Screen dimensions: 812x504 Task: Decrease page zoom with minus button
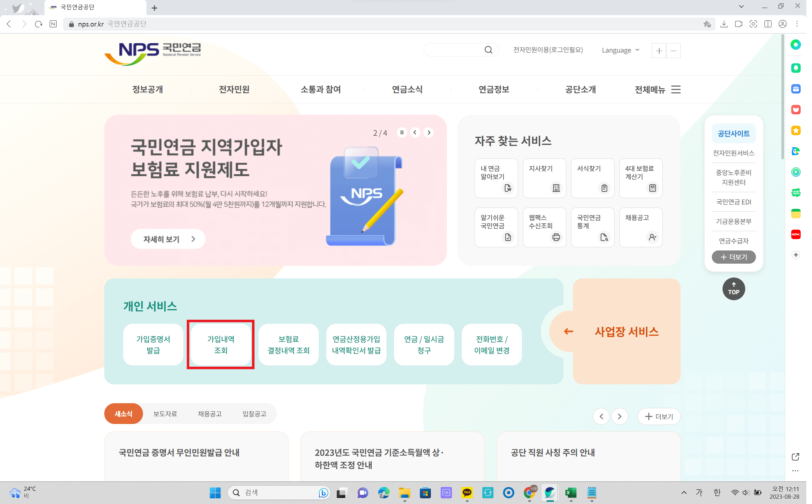[x=673, y=51]
